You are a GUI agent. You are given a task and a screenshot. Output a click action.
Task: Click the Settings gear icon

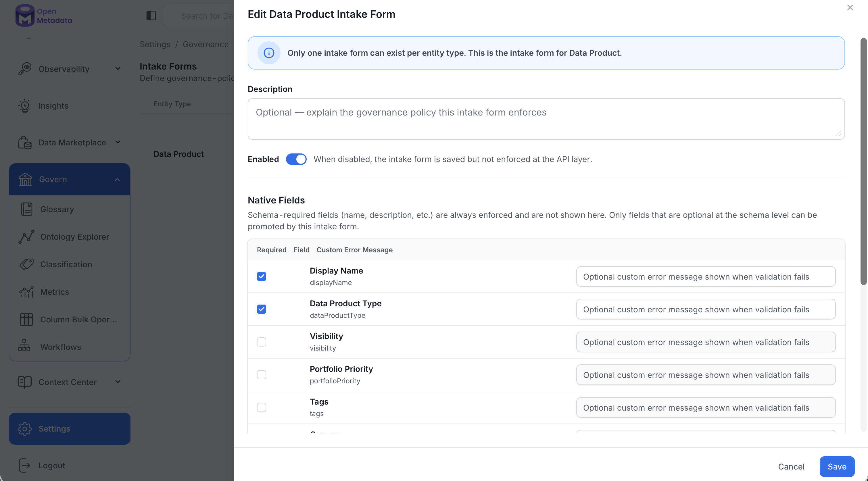[25, 428]
